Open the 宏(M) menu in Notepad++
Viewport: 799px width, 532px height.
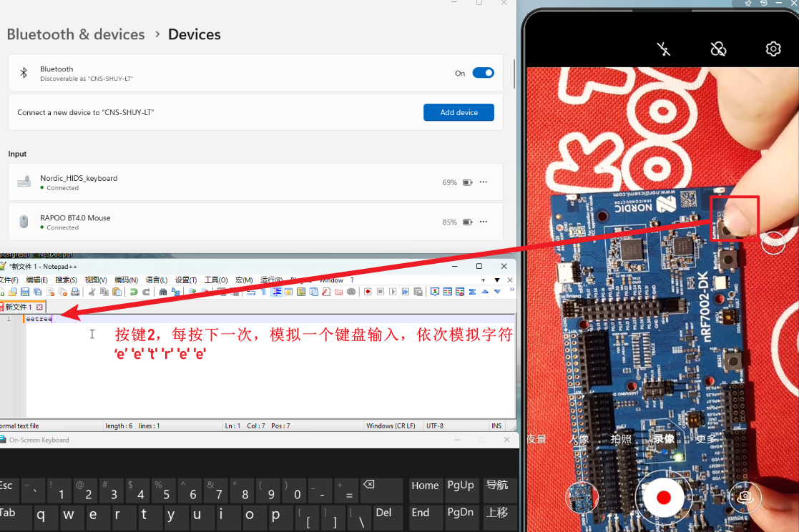(244, 280)
